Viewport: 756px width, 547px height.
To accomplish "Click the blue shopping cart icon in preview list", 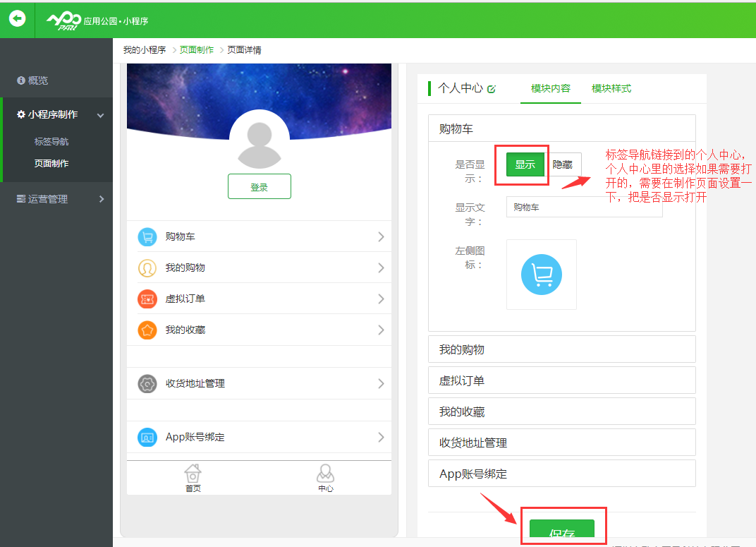I will click(x=147, y=237).
